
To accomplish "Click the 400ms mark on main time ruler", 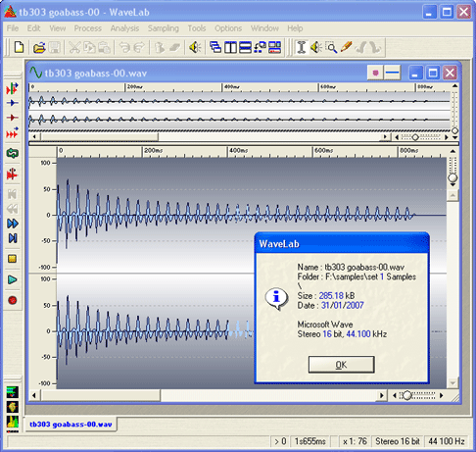I will click(x=238, y=151).
